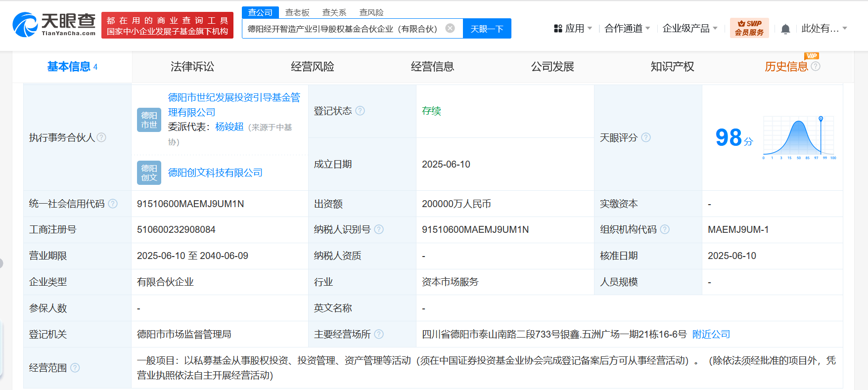Click help icon next to 组织机构代码
The height and width of the screenshot is (390, 868).
tap(665, 229)
